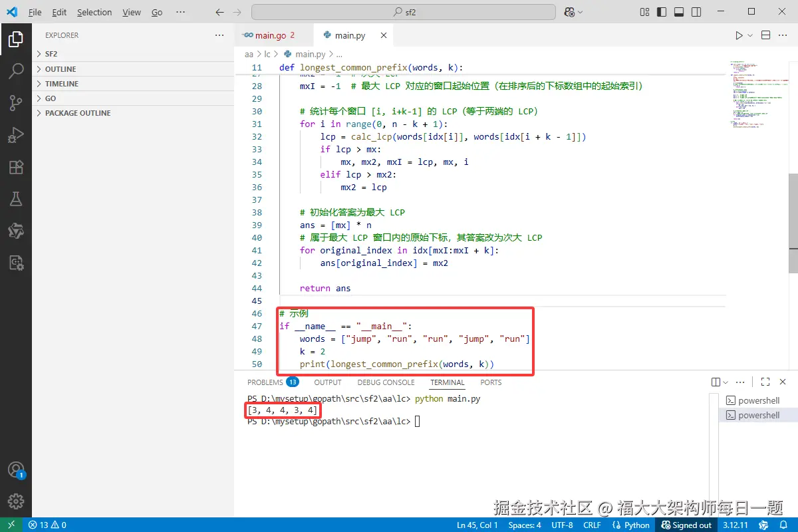Toggle the Primary Side Bar
This screenshot has height=532, width=798.
(x=660, y=12)
